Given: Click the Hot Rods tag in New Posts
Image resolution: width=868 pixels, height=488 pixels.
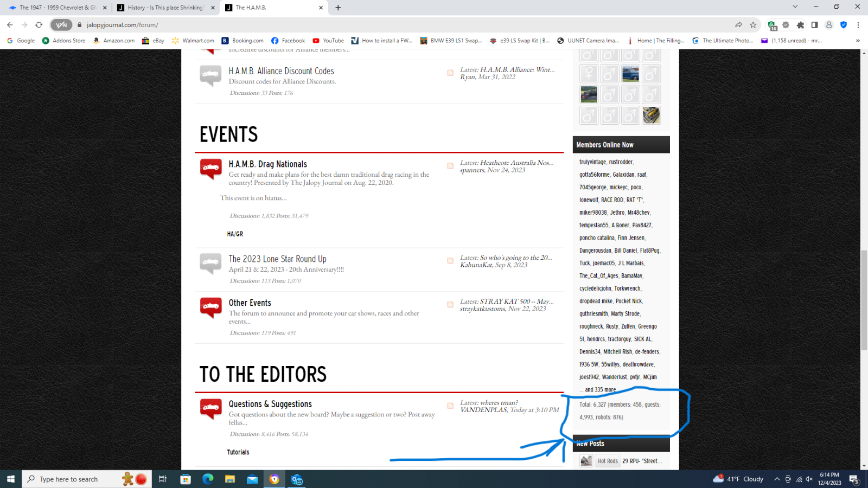Looking at the screenshot, I should click(608, 461).
